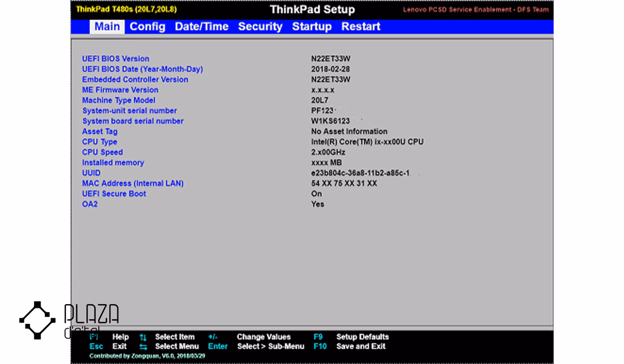
Task: Click the Enter Select Sub-Menu hint
Action: tap(256, 346)
